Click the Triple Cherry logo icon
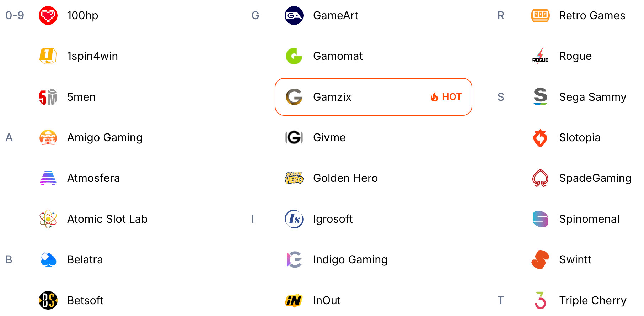Screen dimensions: 644x316 pyautogui.click(x=540, y=300)
